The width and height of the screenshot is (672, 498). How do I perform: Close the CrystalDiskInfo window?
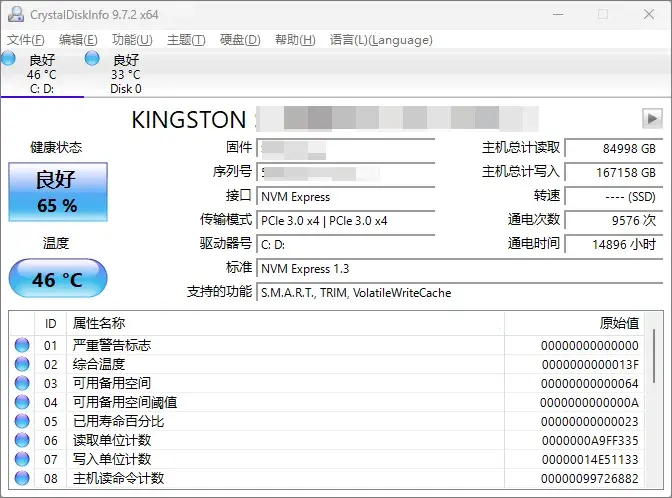pyautogui.click(x=649, y=14)
